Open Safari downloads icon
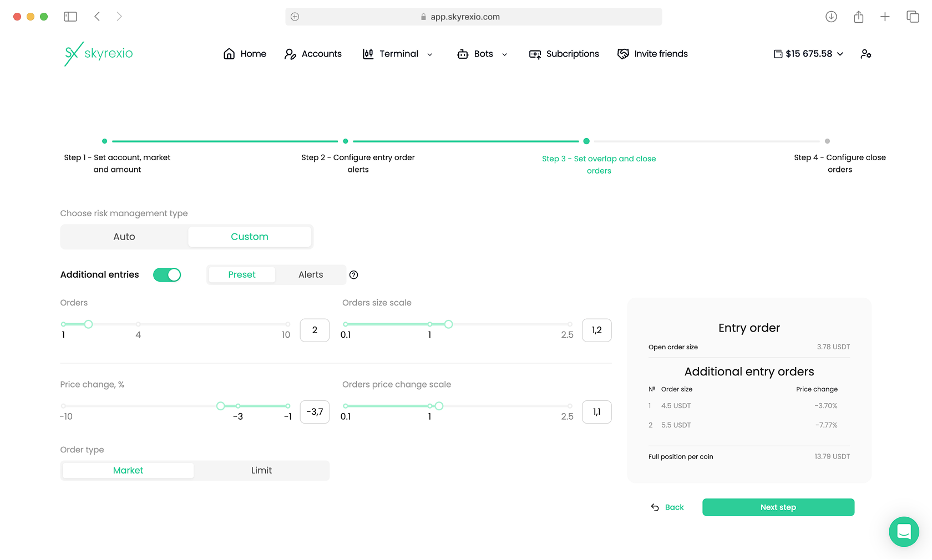Screen dimensions: 932x560 click(831, 17)
